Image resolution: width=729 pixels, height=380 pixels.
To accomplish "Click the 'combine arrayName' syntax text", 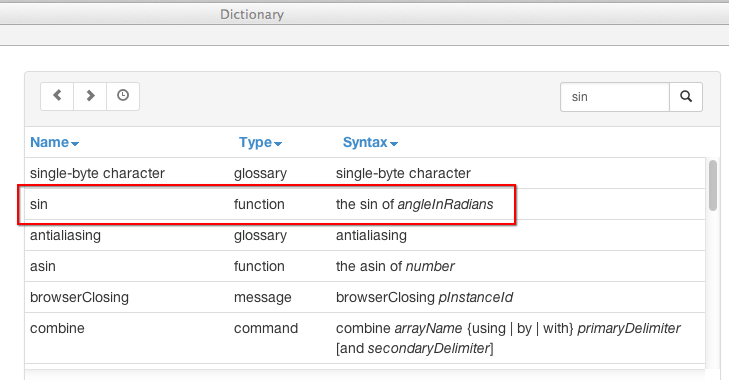I will (x=508, y=338).
